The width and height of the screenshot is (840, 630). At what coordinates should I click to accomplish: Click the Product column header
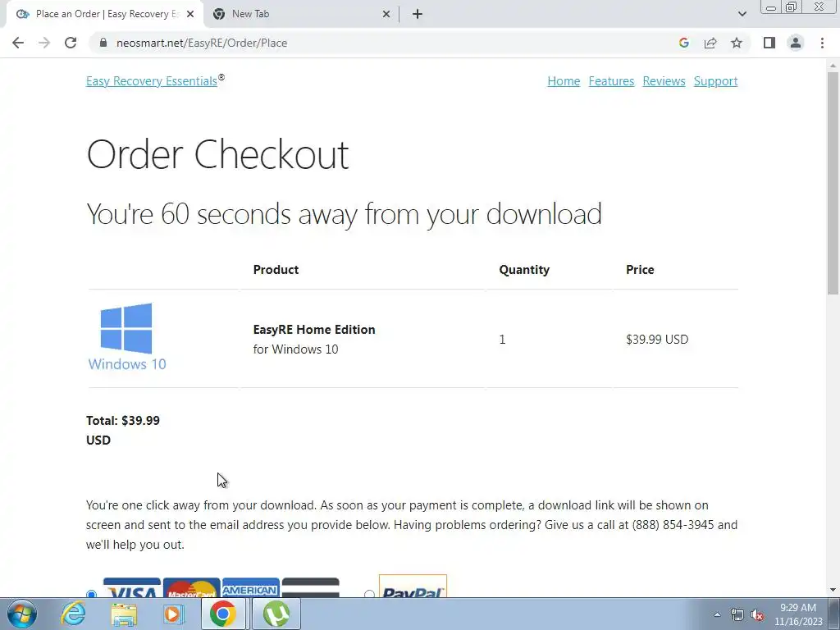tap(276, 269)
